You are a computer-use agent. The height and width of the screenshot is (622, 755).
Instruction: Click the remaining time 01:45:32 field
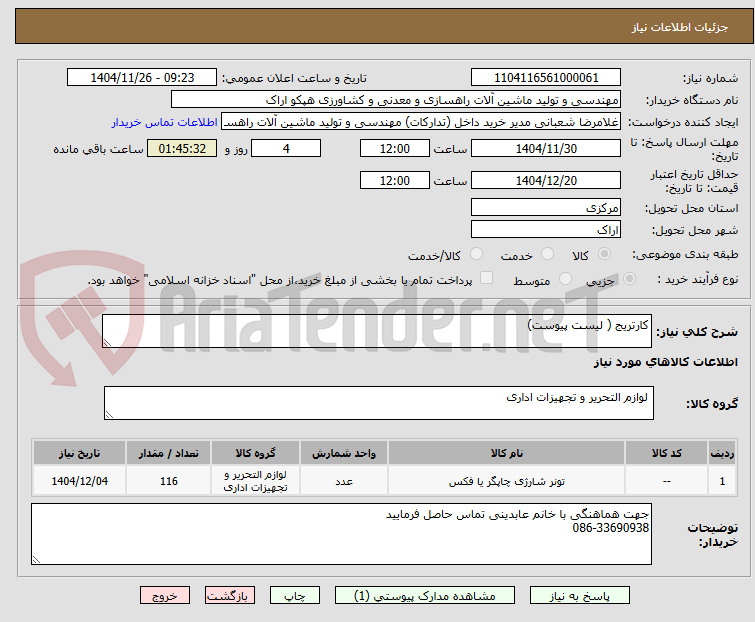point(182,148)
